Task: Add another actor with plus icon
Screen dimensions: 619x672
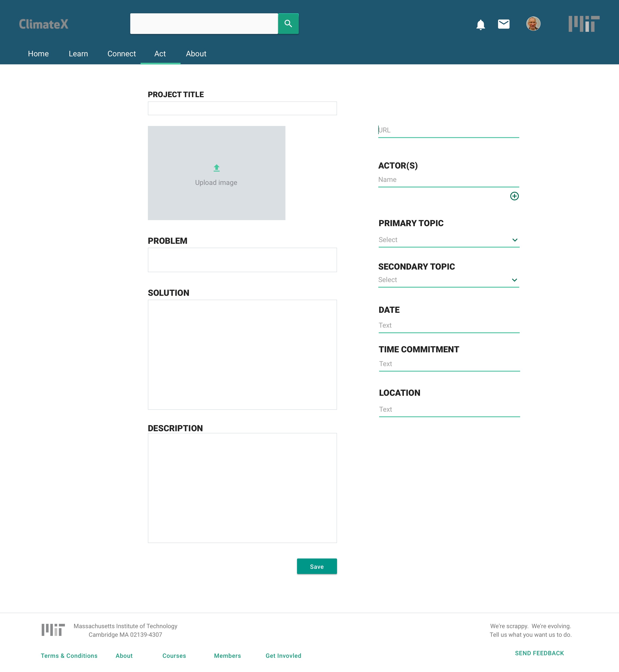Action: [x=514, y=196]
